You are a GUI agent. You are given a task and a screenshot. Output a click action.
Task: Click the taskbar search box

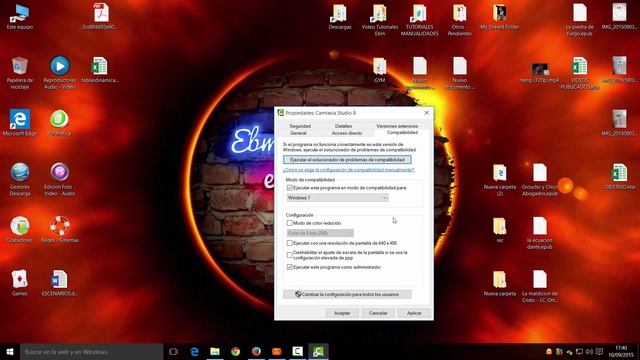coord(91,351)
